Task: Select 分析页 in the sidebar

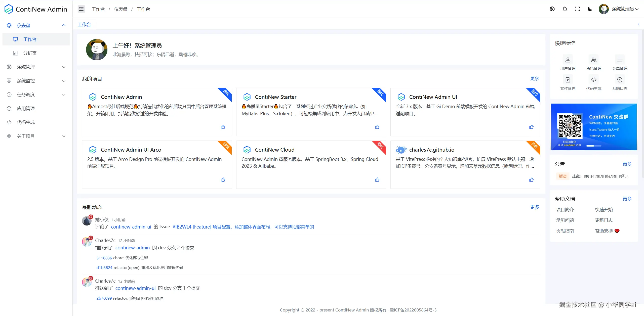Action: [x=30, y=53]
